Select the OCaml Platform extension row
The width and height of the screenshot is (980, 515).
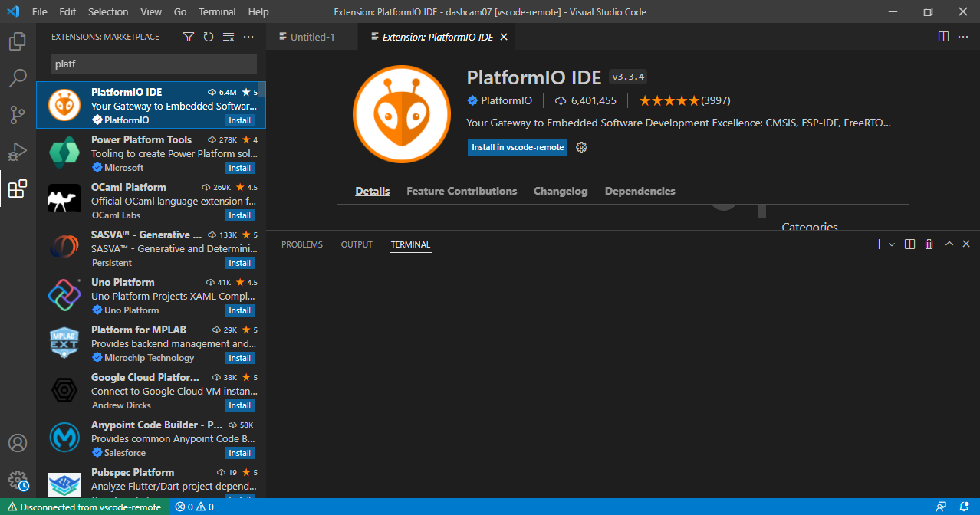click(x=151, y=201)
